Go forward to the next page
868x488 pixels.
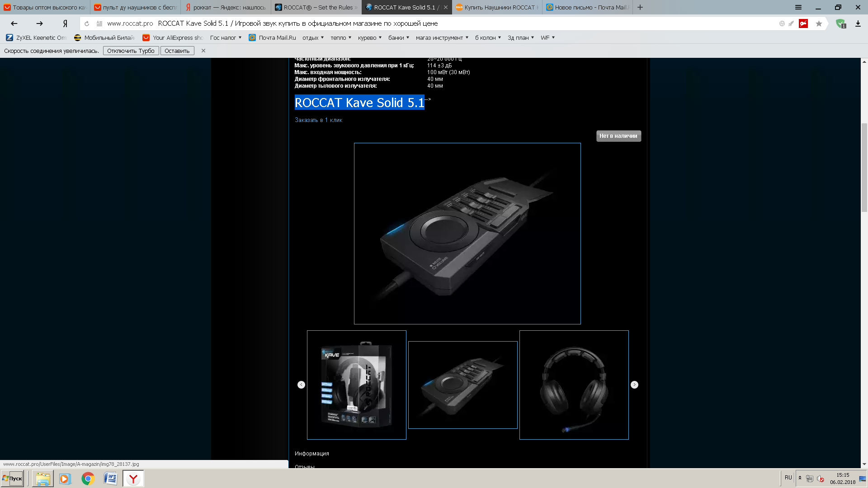pyautogui.click(x=39, y=23)
